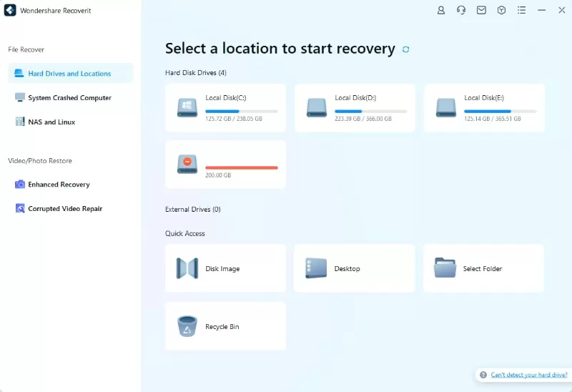Viewport: 572px width, 392px height.
Task: Choose Select Folder in Quick Access
Action: [x=483, y=268]
